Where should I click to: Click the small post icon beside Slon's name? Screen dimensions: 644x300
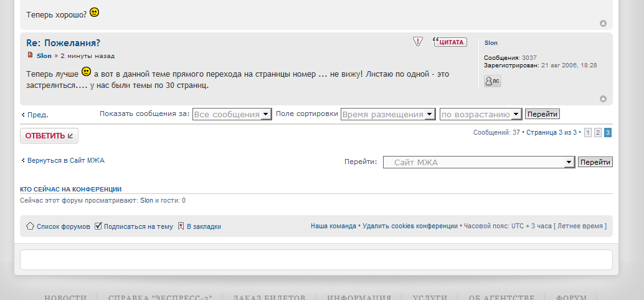click(x=30, y=56)
